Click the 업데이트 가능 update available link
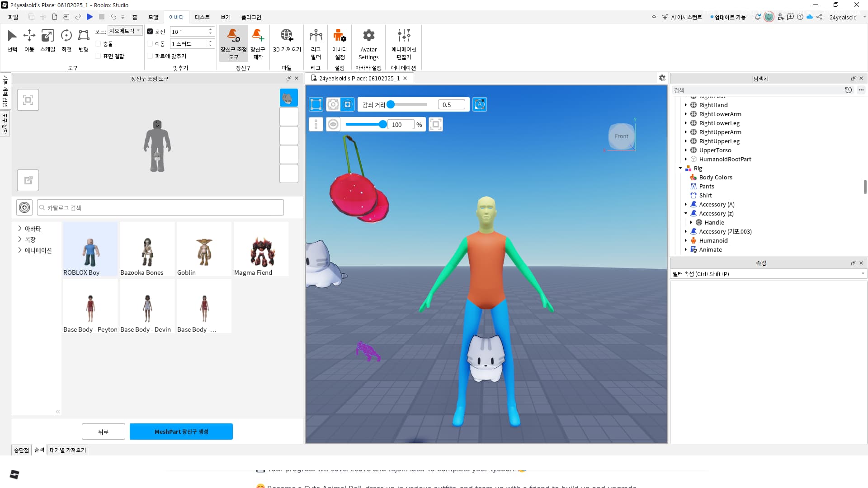Screen dimensions: 868x488 (728, 17)
